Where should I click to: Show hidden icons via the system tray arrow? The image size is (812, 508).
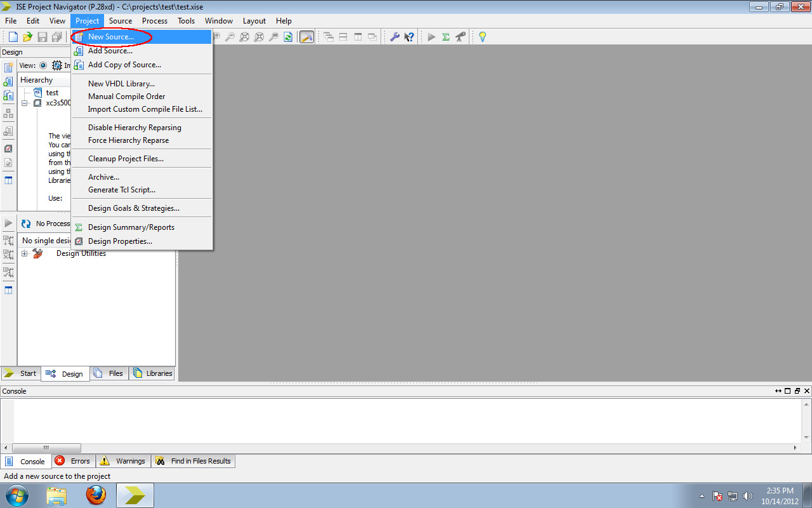coord(702,495)
